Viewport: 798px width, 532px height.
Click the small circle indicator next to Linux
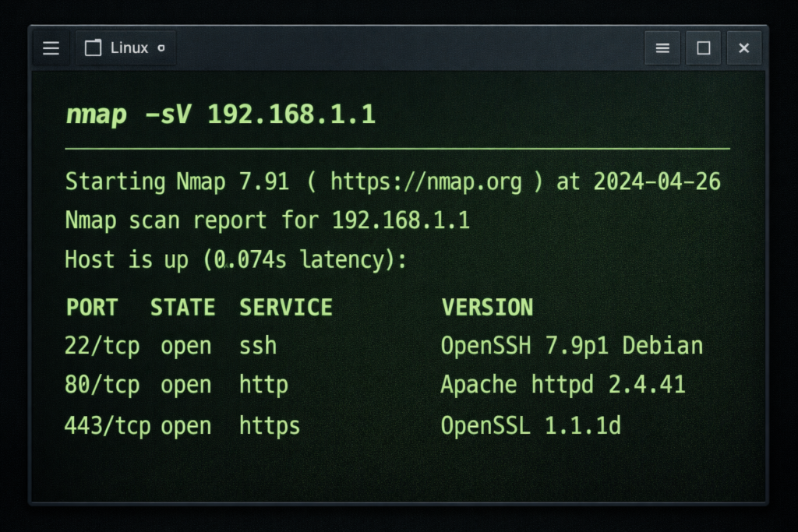[161, 47]
